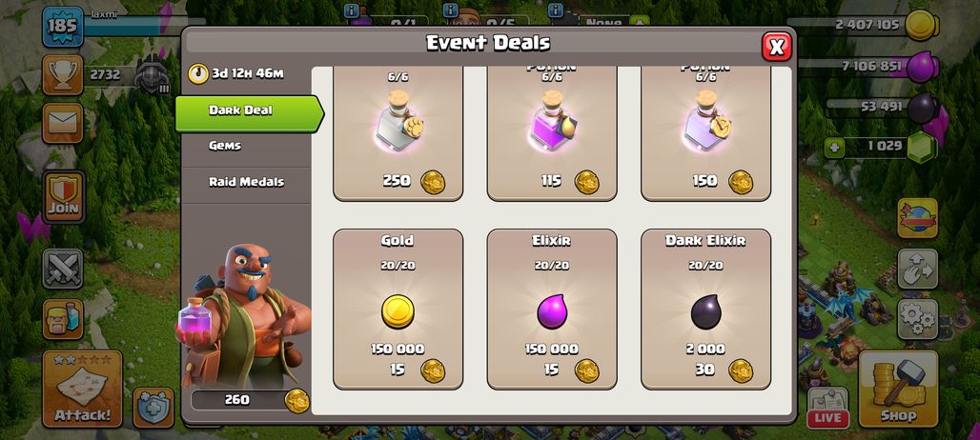Buy the Elixir deal for 15 medals

[x=552, y=309]
